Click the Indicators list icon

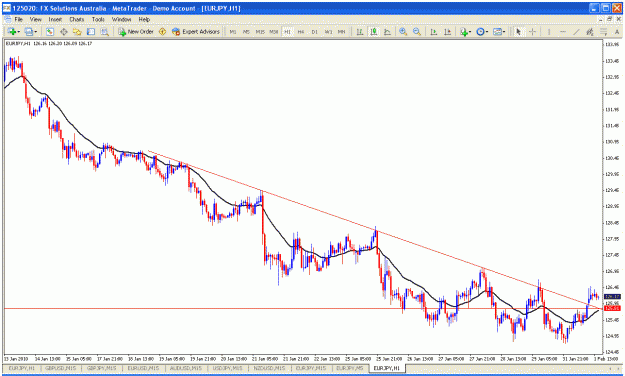[x=464, y=31]
